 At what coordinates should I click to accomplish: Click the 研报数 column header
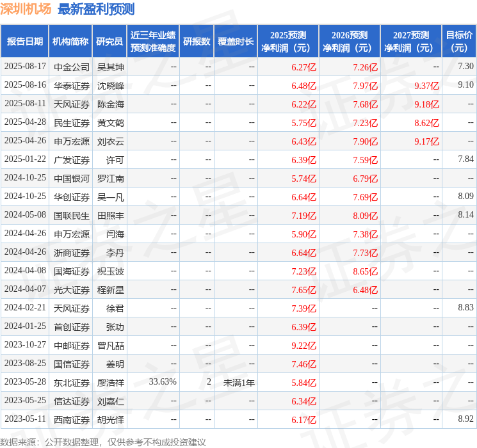pos(196,42)
